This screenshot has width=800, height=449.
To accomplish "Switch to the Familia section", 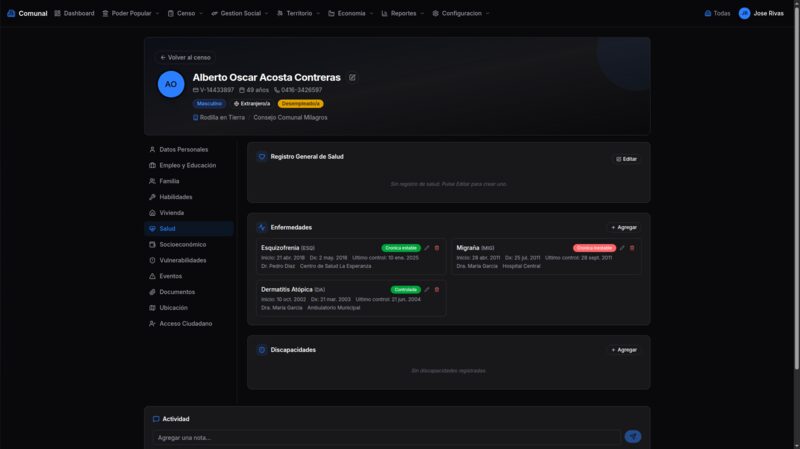I will (x=189, y=181).
